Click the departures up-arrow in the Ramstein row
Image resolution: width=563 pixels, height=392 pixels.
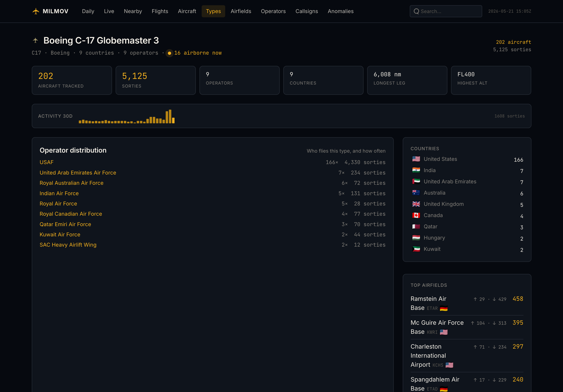pyautogui.click(x=475, y=299)
